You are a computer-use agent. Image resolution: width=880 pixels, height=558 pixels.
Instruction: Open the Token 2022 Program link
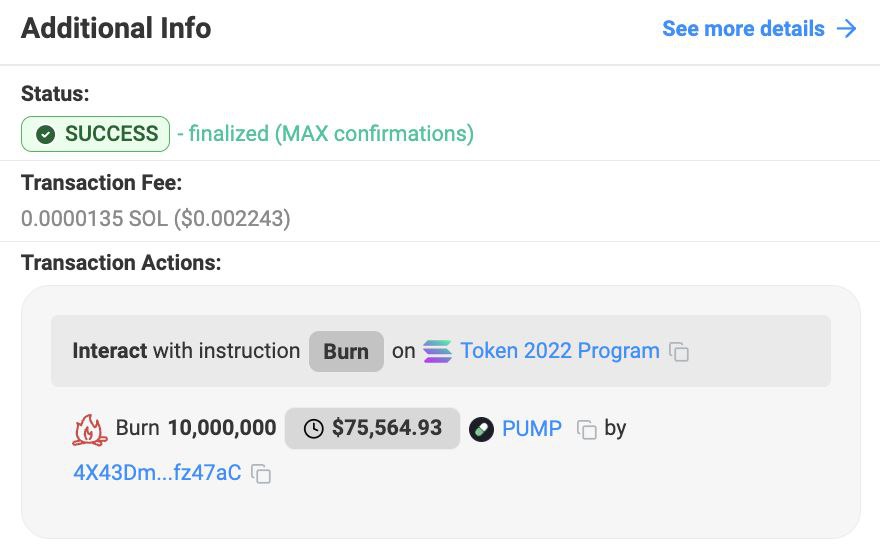[x=560, y=351]
